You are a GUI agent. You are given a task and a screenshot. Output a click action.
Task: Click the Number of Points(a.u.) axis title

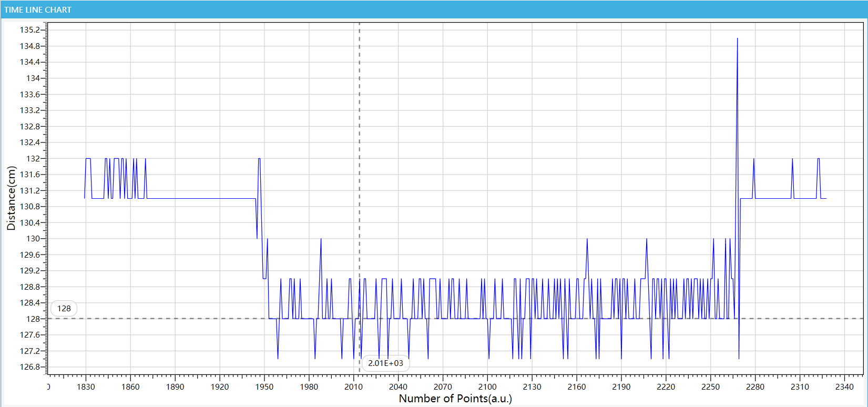pyautogui.click(x=455, y=399)
